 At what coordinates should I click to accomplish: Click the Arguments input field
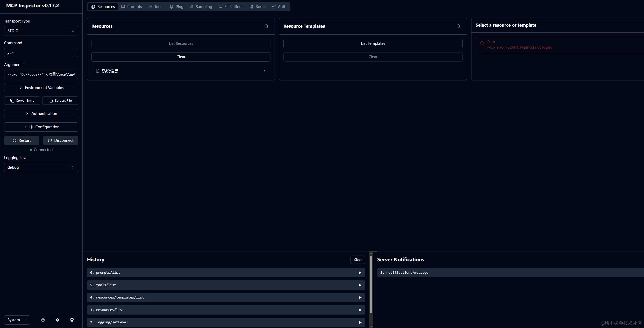click(41, 74)
